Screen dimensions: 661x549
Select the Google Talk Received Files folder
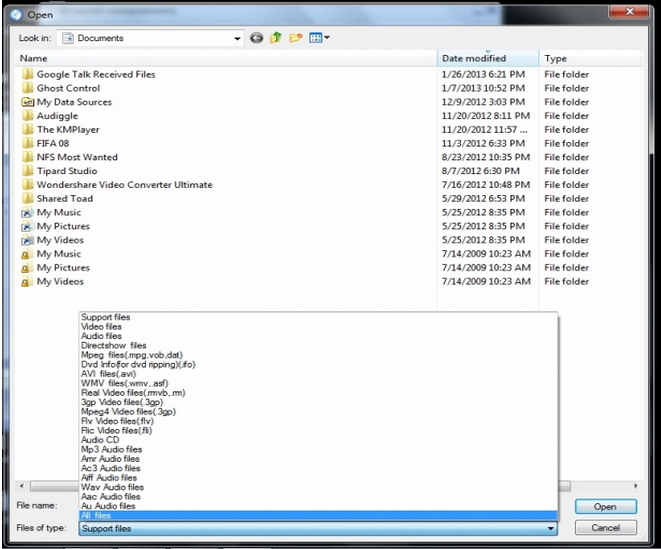(95, 74)
